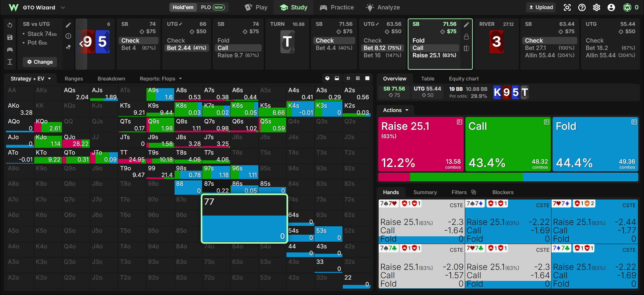
Task: Switch the game type to Hold'em
Action: point(183,7)
